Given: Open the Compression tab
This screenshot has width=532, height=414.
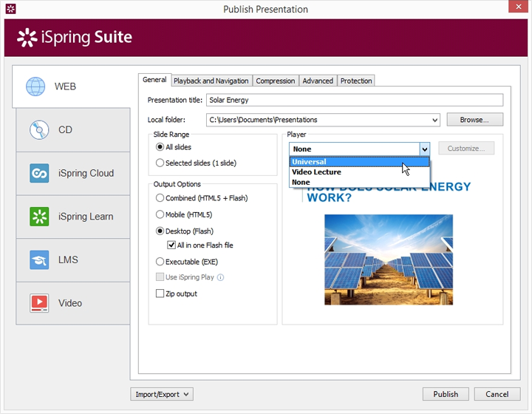Looking at the screenshot, I should pyautogui.click(x=276, y=81).
